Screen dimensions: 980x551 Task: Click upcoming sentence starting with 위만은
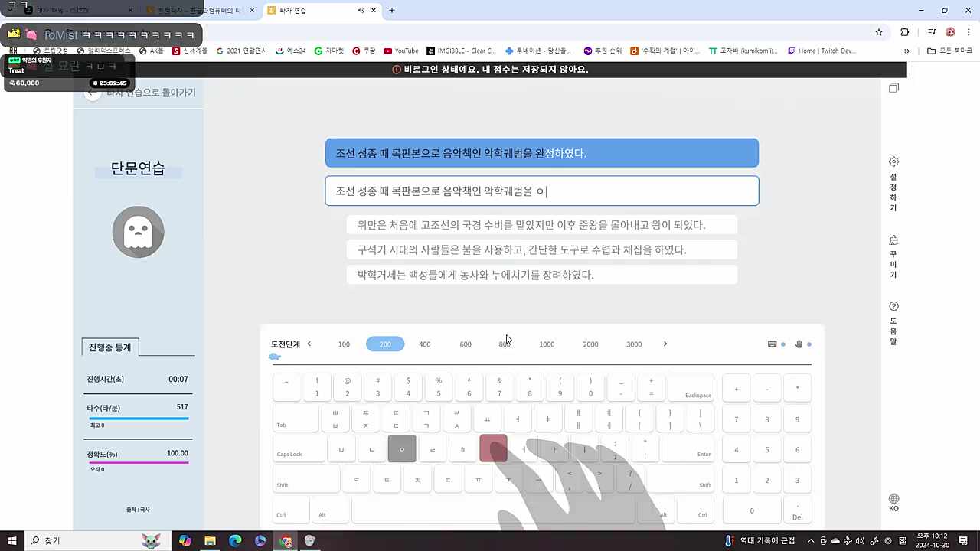tap(542, 225)
